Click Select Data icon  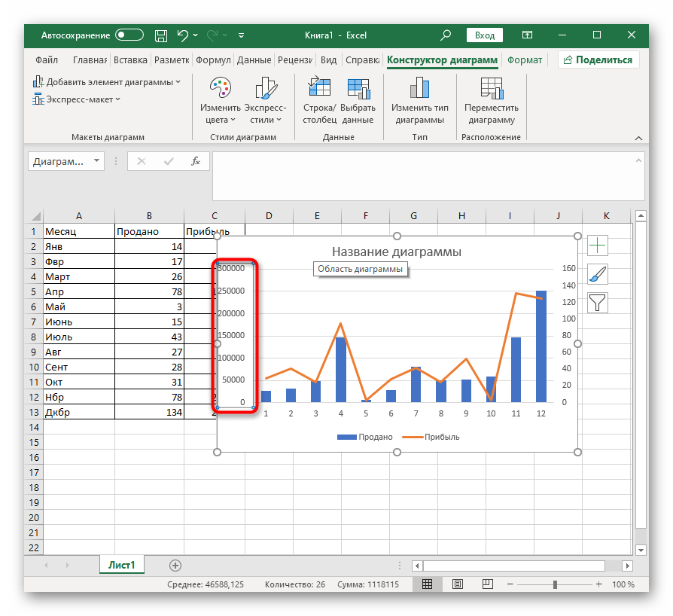358,89
